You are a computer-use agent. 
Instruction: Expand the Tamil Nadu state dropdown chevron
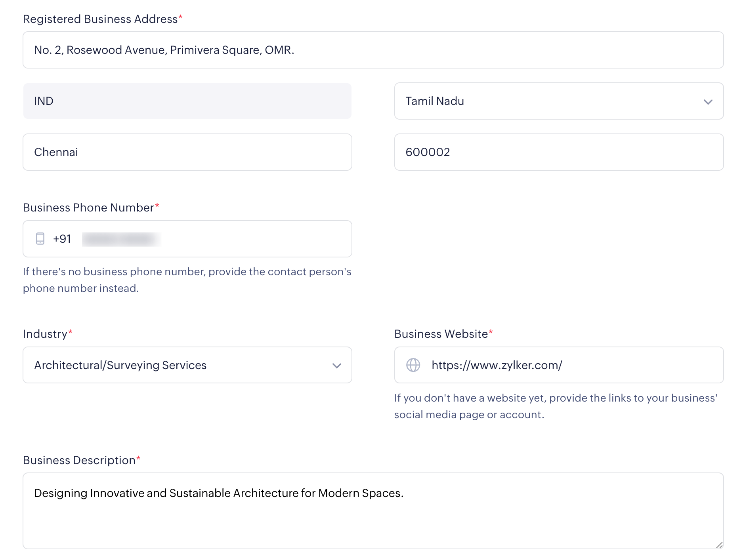click(x=708, y=102)
